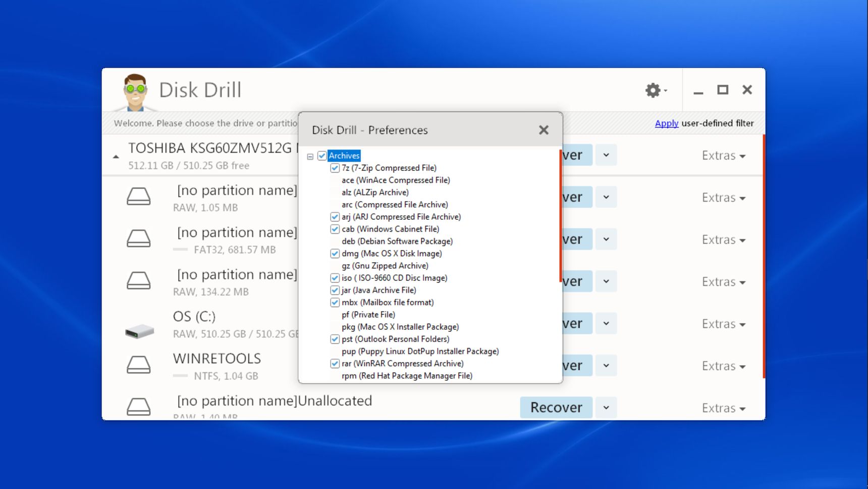Uncheck mbx (Mailbox file format)
The height and width of the screenshot is (489, 868).
point(335,303)
